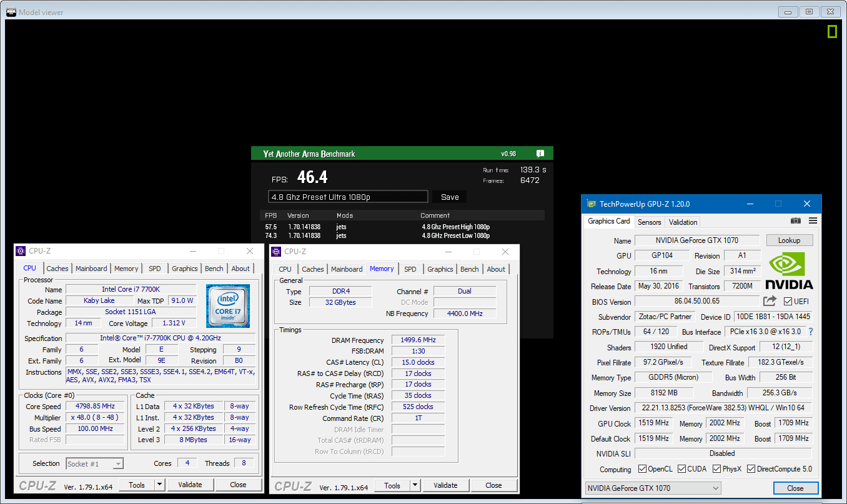The image size is (847, 504).
Task: Select Graphics Card tab in GPU-Z
Action: (x=609, y=221)
